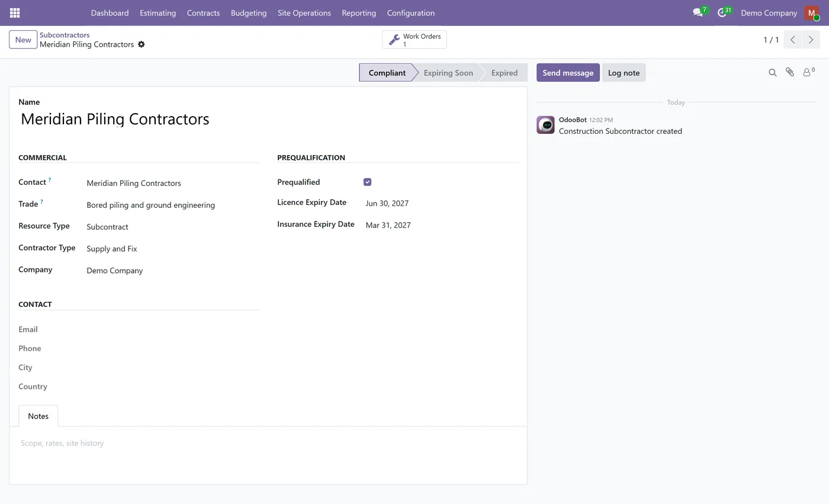
Task: Uncheck the Prequalified checkbox
Action: pos(367,182)
